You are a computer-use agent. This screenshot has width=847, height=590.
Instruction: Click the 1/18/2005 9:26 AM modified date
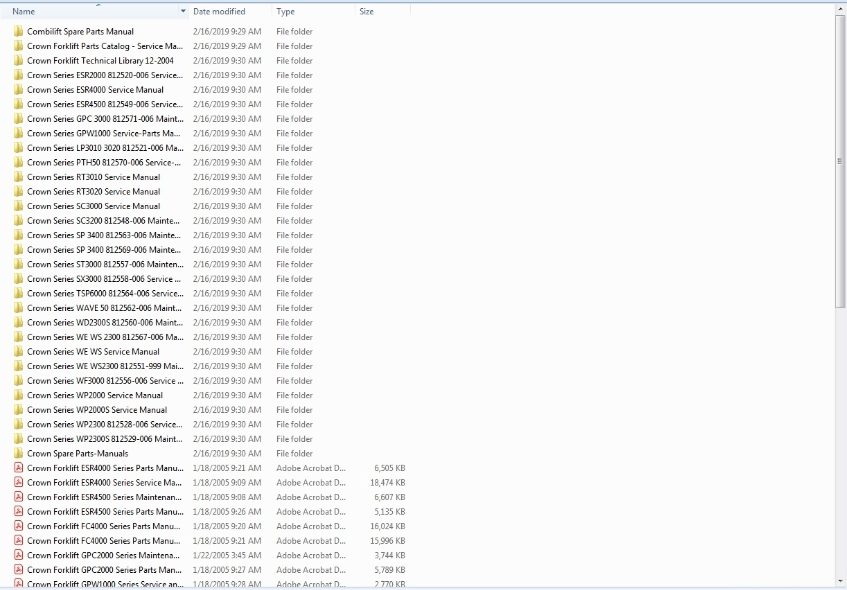[227, 512]
